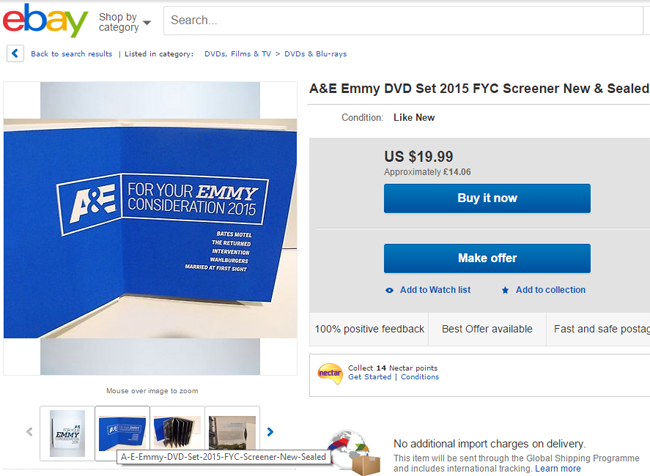This screenshot has height=476, width=650.
Task: Show next thumbnails with right arrow
Action: click(x=270, y=432)
